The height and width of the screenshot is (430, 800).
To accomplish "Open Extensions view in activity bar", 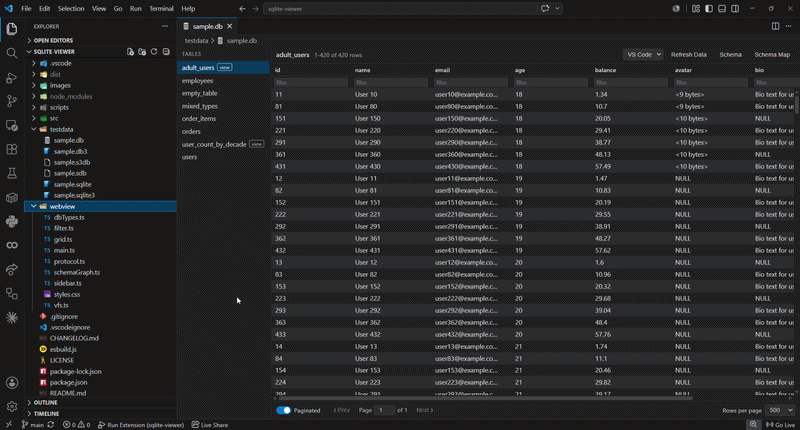I will pyautogui.click(x=12, y=149).
